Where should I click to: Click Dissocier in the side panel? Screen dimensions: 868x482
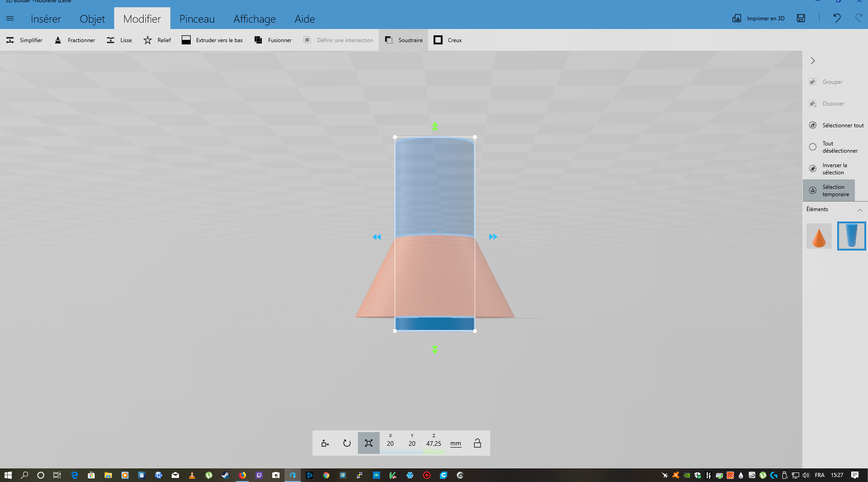click(x=827, y=104)
